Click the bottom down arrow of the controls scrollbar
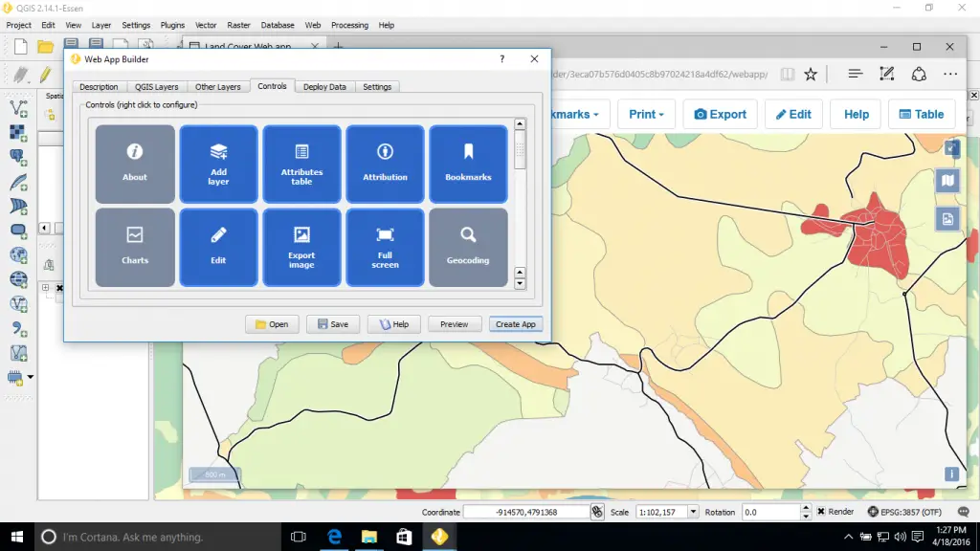 [520, 284]
